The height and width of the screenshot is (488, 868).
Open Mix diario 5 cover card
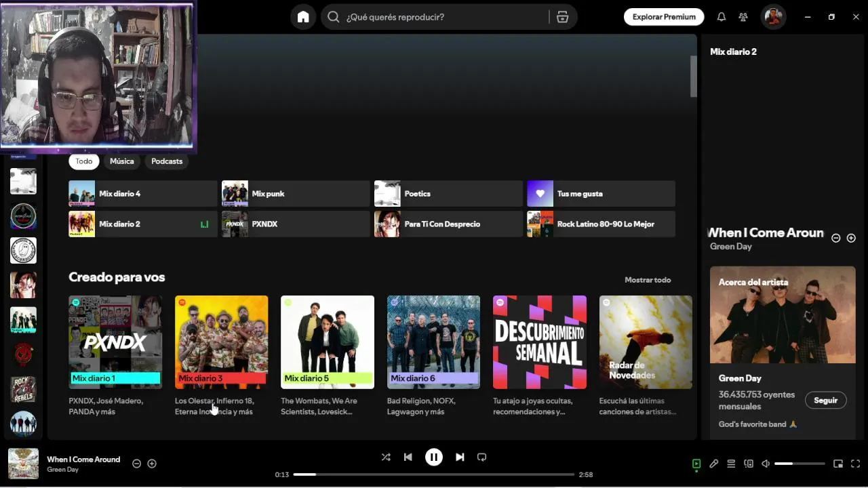328,342
